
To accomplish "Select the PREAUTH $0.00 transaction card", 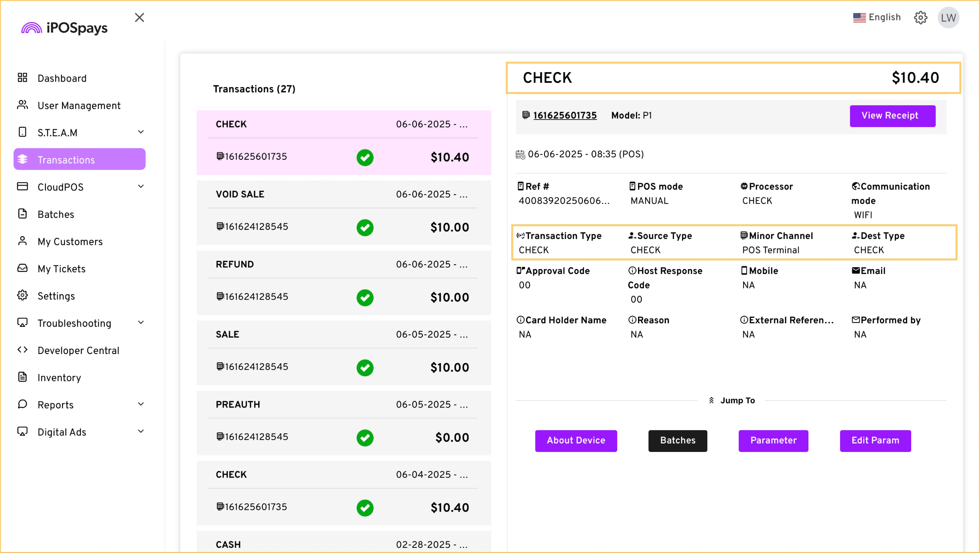I will click(x=344, y=423).
